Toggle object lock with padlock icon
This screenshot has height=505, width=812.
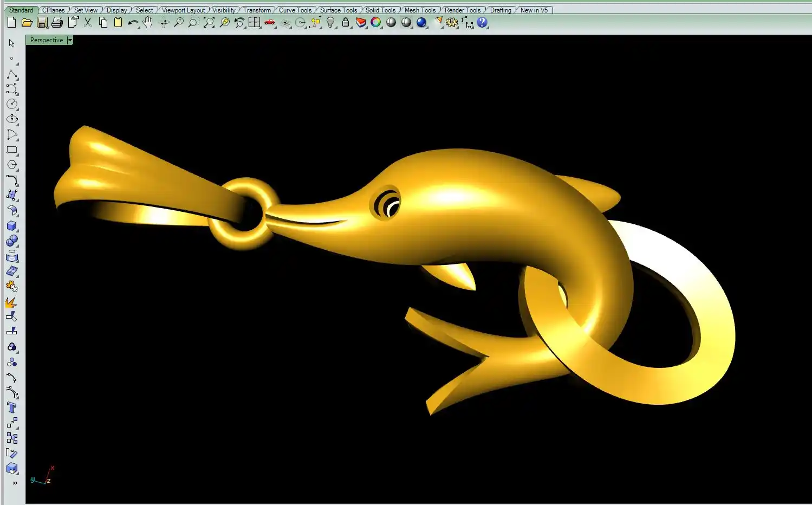click(x=346, y=23)
